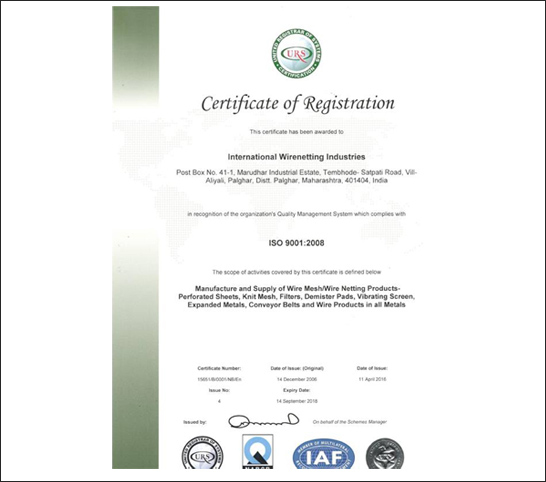
Task: Click 'Date of Issue: (Original)' label
Action: (297, 368)
